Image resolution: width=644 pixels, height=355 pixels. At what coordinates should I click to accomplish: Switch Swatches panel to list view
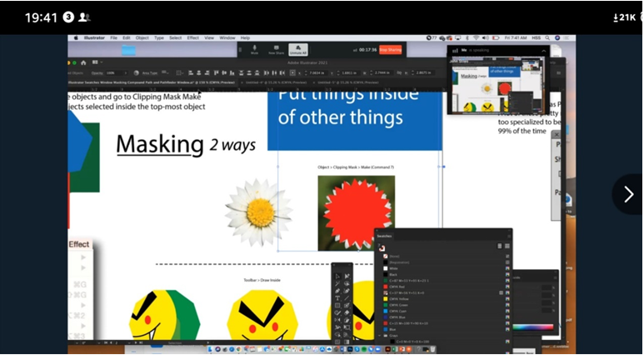498,246
